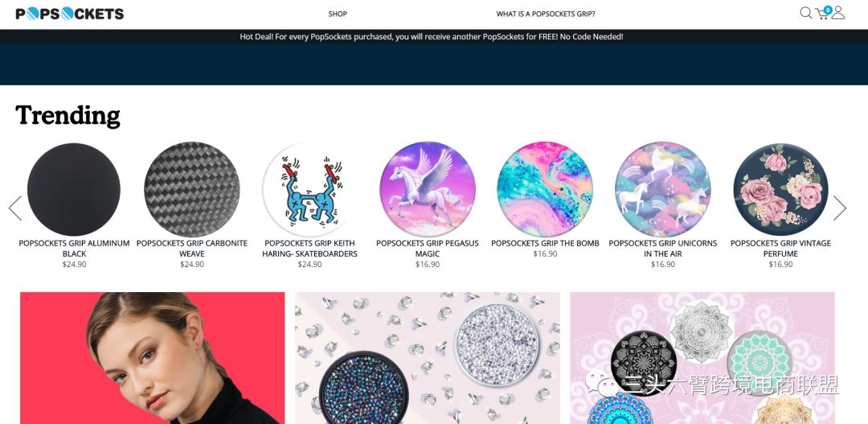Viewport: 868px width, 424px height.
Task: Select the Carbonite Weave grip image
Action: 192,190
